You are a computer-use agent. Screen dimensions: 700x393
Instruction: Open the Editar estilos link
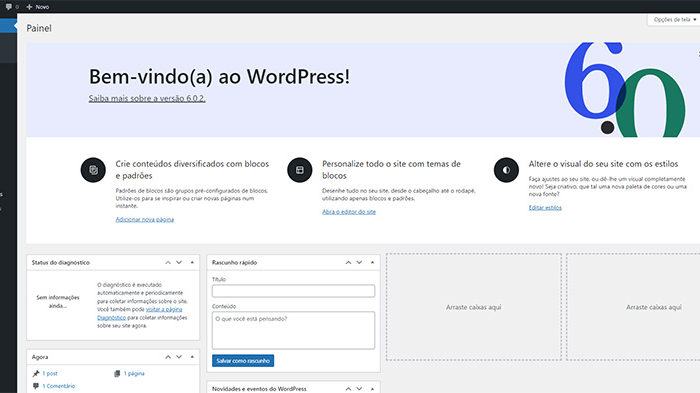tap(545, 208)
